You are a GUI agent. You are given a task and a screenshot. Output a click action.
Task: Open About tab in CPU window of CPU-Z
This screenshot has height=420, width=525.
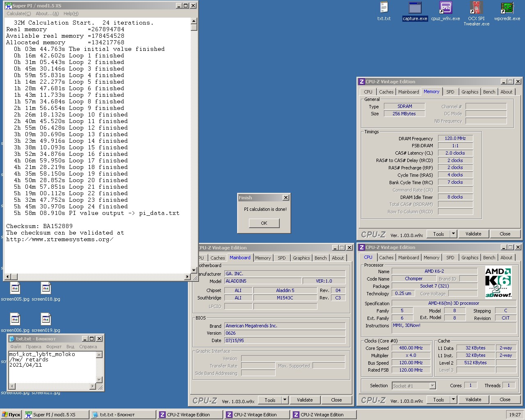[506, 258]
